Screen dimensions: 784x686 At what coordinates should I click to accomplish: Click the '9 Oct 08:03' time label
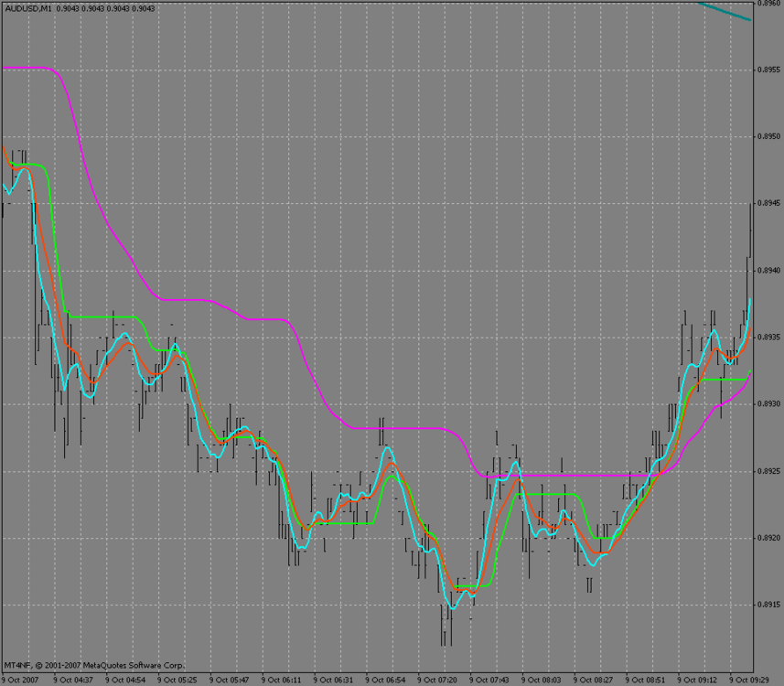point(541,680)
